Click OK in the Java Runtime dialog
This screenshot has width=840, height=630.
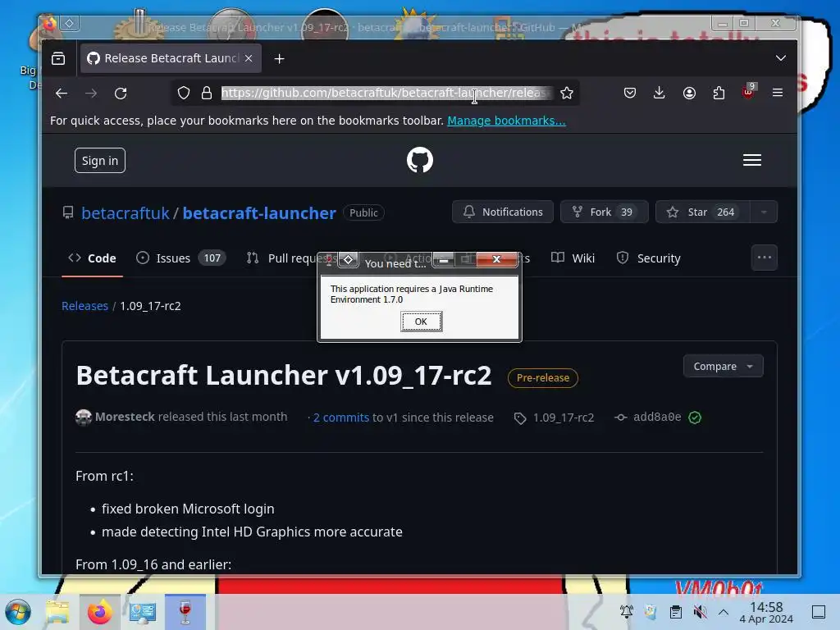pyautogui.click(x=421, y=322)
